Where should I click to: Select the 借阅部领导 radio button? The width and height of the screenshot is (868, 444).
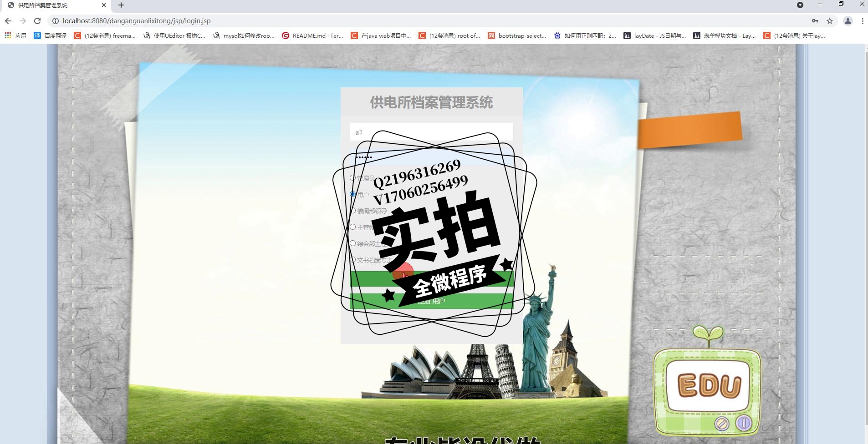click(352, 211)
